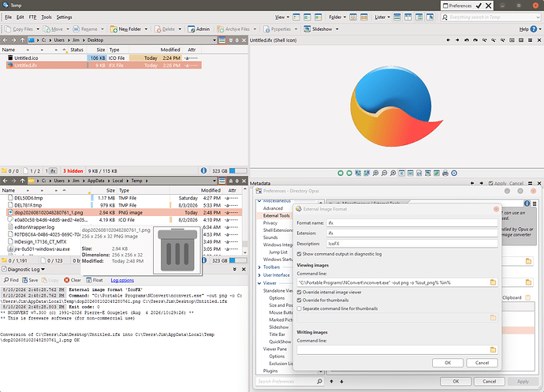The image size is (544, 392).
Task: Click the viewer previous image green button
Action: pos(341,173)
